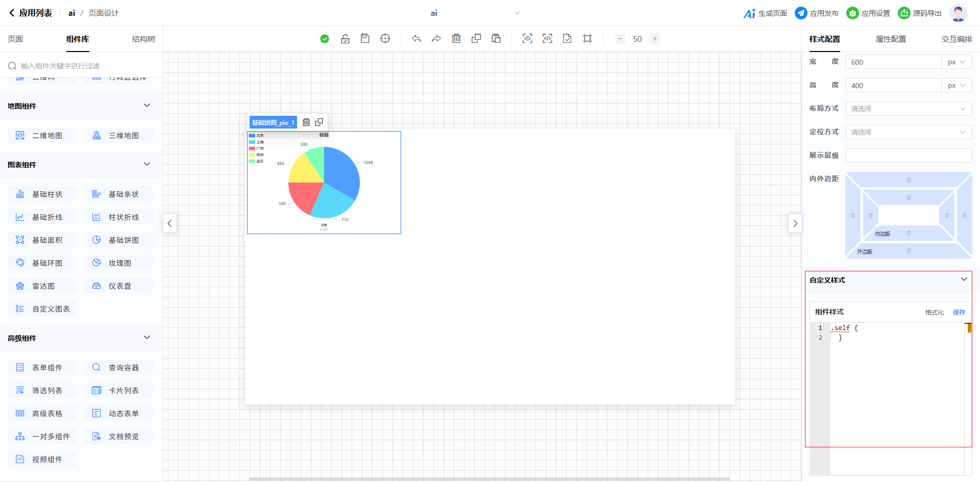Click the yellow 深圳 legend swatch
980x482 pixels.
pos(252,155)
